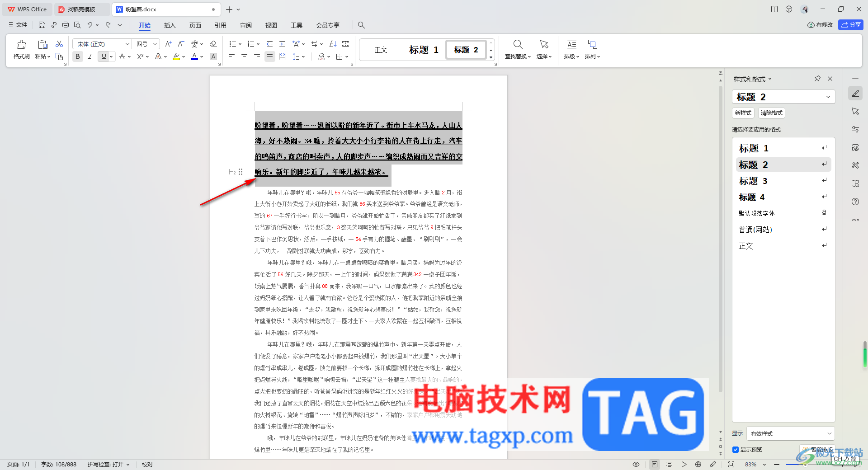Click the Arrange (排列) icon
Image resolution: width=868 pixels, height=470 pixels.
point(592,44)
